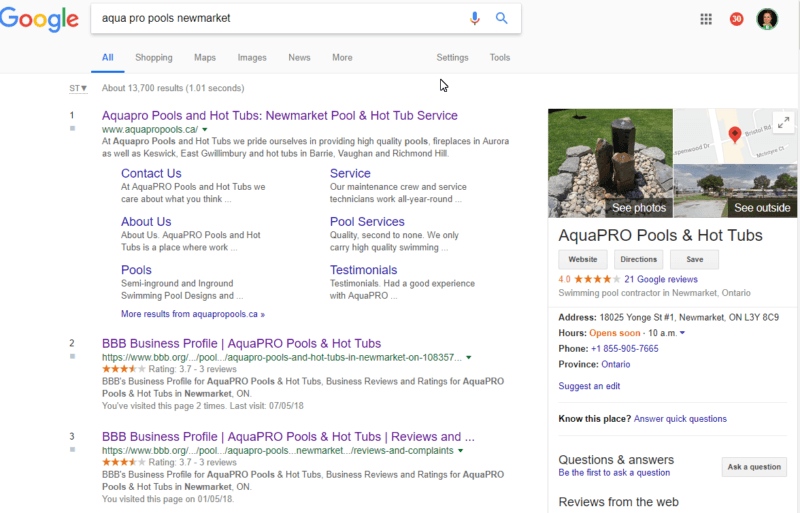Start voice search with microphone icon
Image resolution: width=800 pixels, height=513 pixels.
point(474,18)
